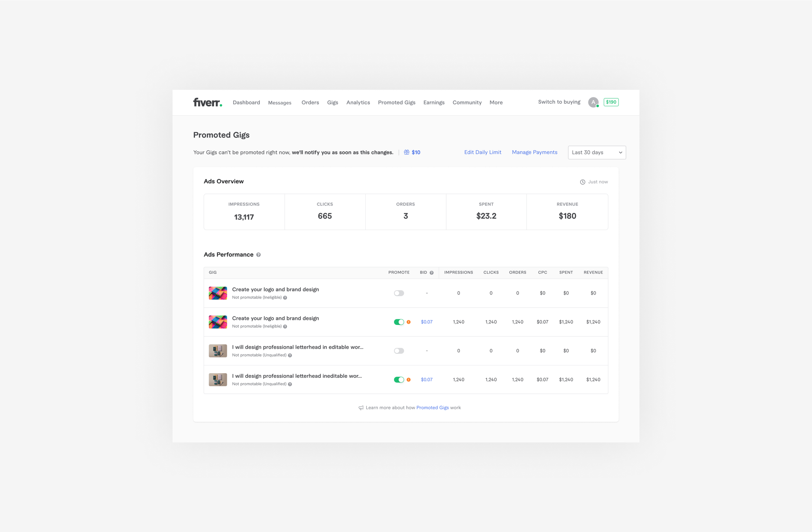Image resolution: width=812 pixels, height=532 pixels.
Task: Click orange warning icon in second gig row
Action: coord(408,322)
